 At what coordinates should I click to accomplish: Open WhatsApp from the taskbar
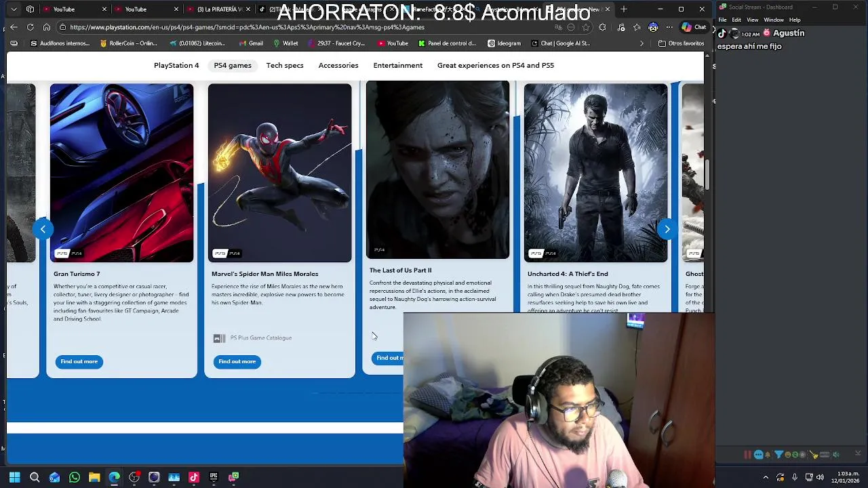75,477
